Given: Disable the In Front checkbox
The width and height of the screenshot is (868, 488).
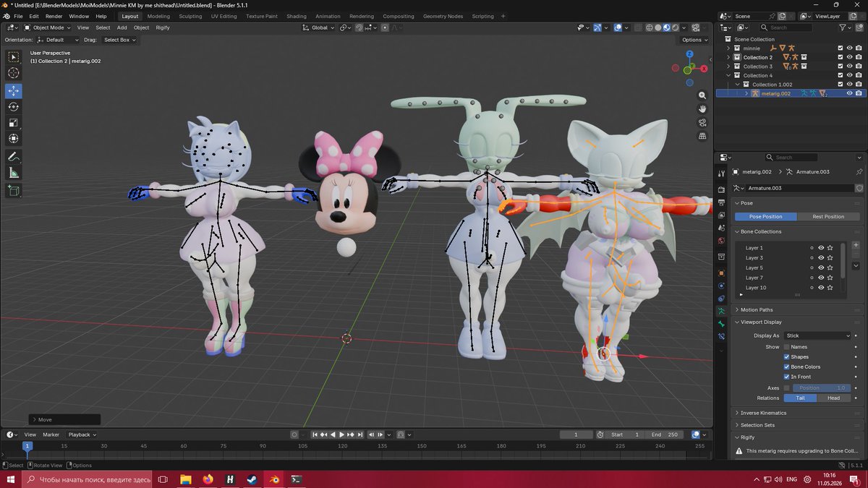Looking at the screenshot, I should [x=787, y=377].
